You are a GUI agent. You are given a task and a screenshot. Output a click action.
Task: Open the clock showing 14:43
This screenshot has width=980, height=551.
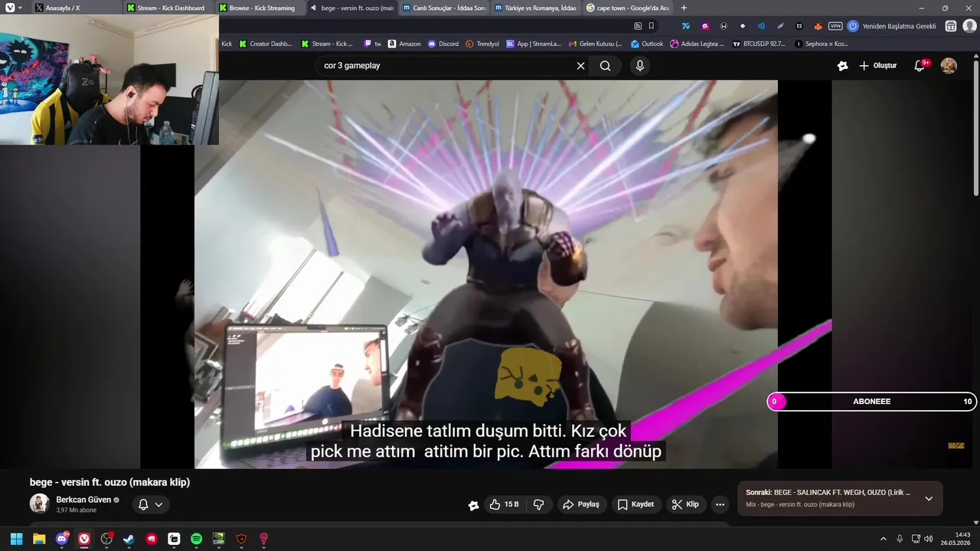(x=955, y=539)
